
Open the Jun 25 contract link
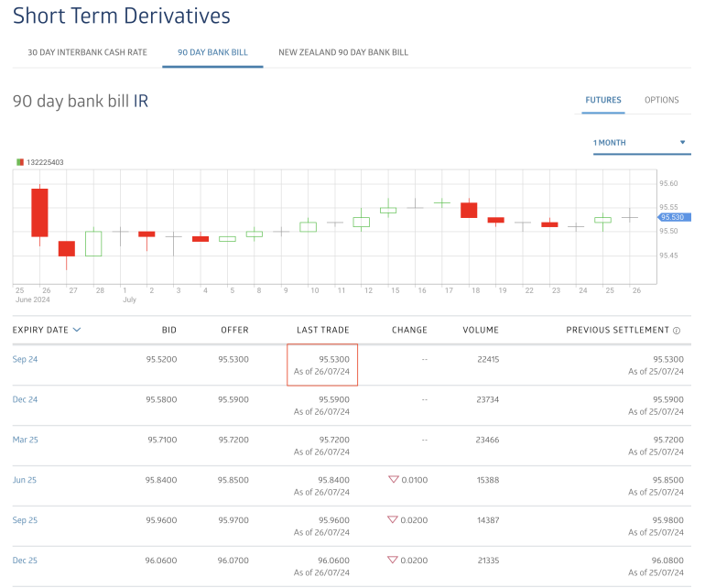(x=26, y=480)
